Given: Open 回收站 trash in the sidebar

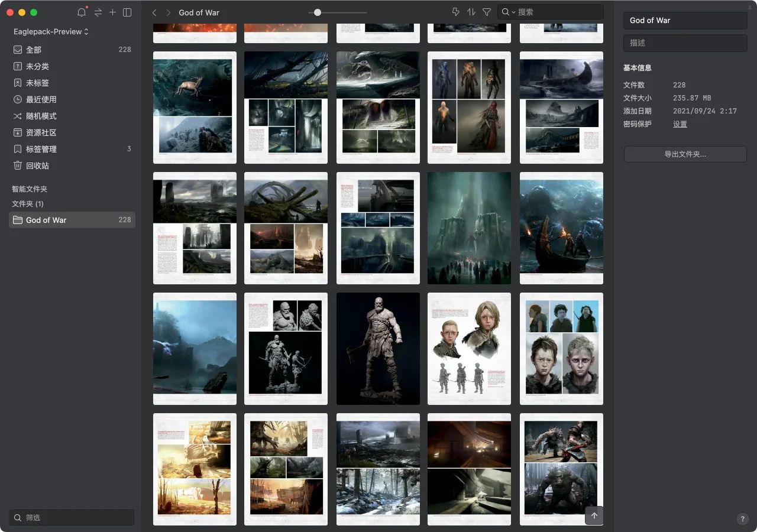Looking at the screenshot, I should coord(72,166).
